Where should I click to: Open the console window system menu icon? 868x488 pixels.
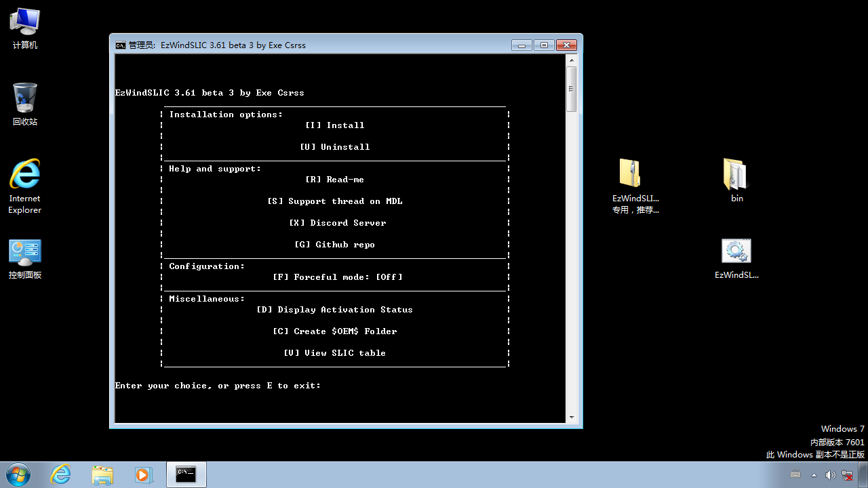coord(121,45)
